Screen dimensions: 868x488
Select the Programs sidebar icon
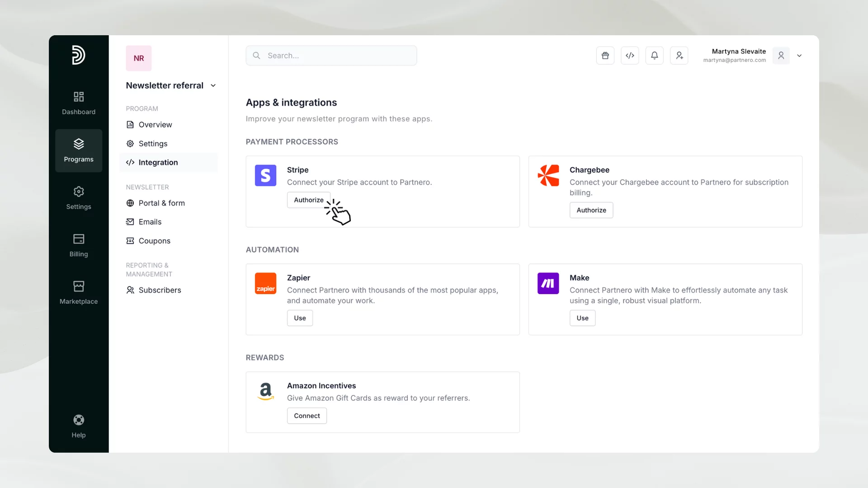[x=78, y=150]
